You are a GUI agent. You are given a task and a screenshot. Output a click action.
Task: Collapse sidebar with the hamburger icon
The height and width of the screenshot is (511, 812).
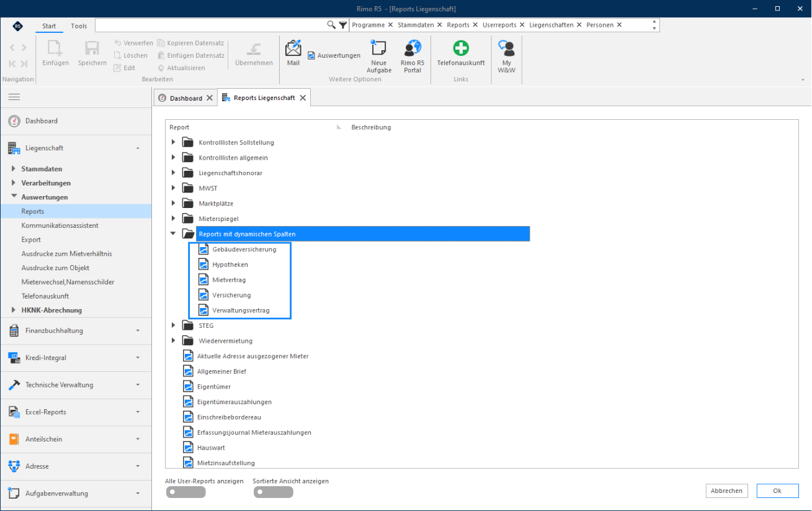[x=14, y=97]
